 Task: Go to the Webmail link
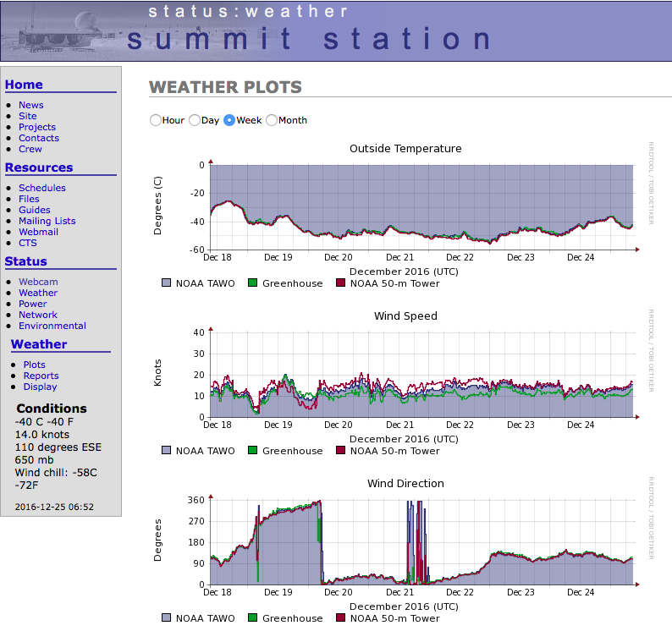coord(38,232)
